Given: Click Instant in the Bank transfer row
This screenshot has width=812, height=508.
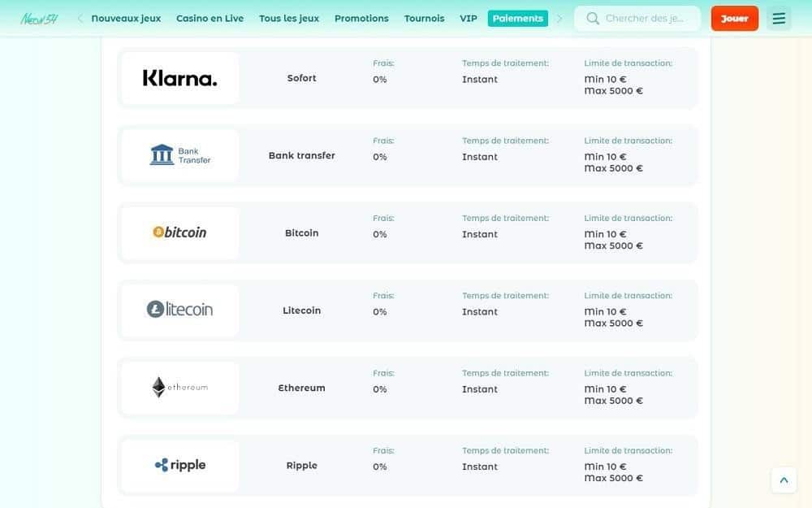Looking at the screenshot, I should 480,157.
